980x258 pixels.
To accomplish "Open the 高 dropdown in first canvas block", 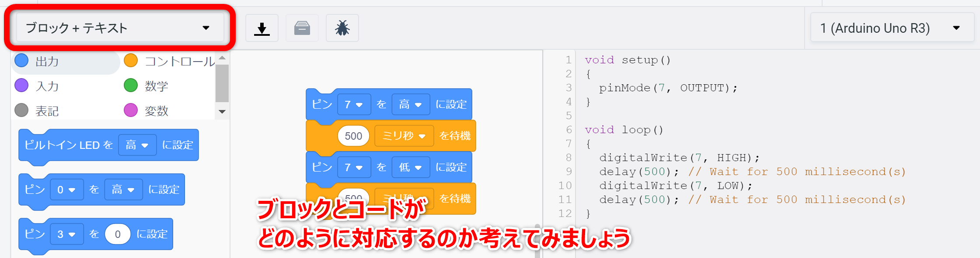I will (x=411, y=104).
